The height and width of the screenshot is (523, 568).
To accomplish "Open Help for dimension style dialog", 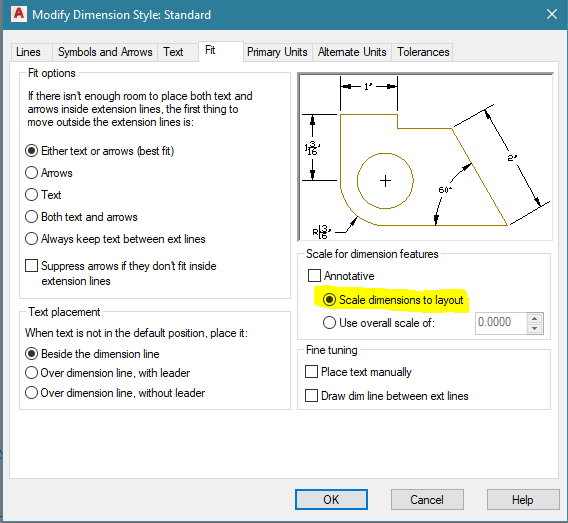I will coord(523,500).
